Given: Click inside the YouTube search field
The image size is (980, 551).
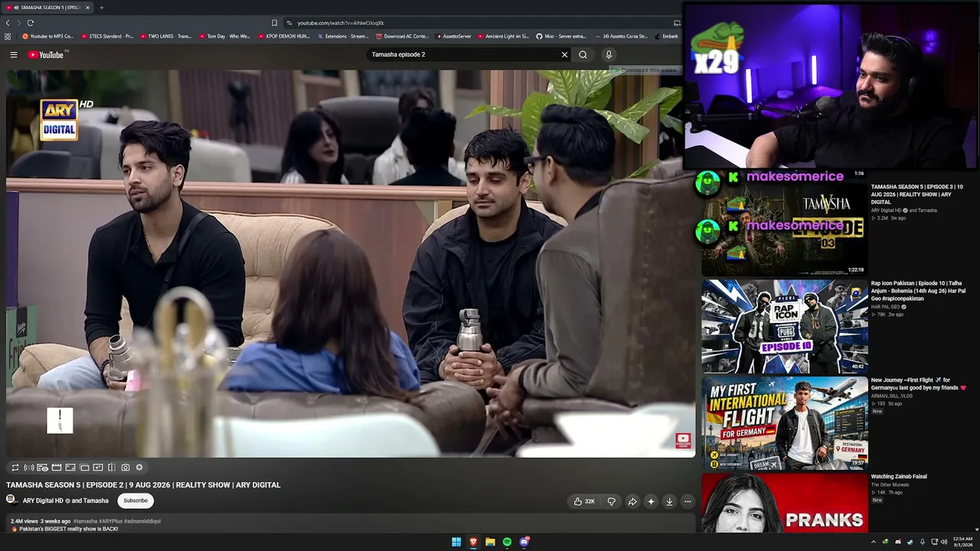Looking at the screenshot, I should click(463, 54).
